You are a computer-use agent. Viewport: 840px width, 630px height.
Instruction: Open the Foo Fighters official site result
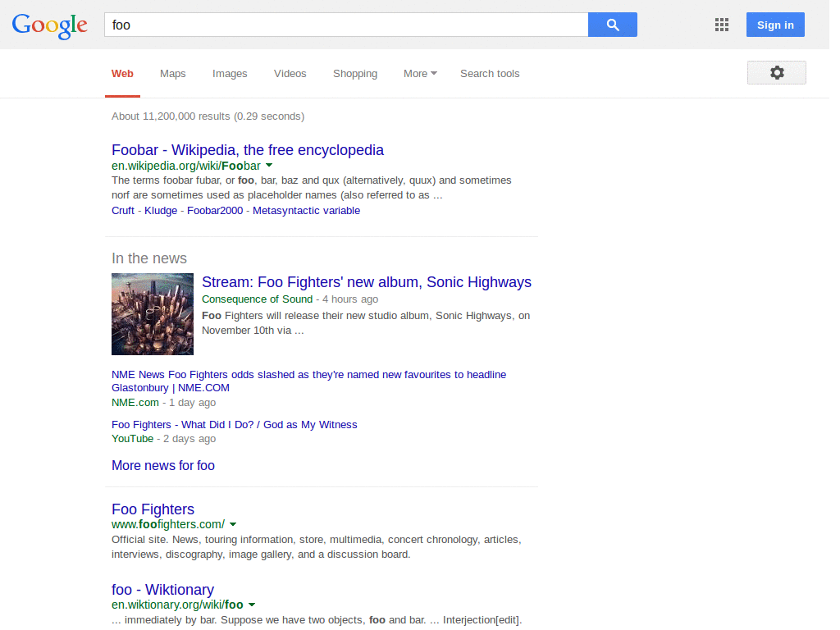pos(153,509)
